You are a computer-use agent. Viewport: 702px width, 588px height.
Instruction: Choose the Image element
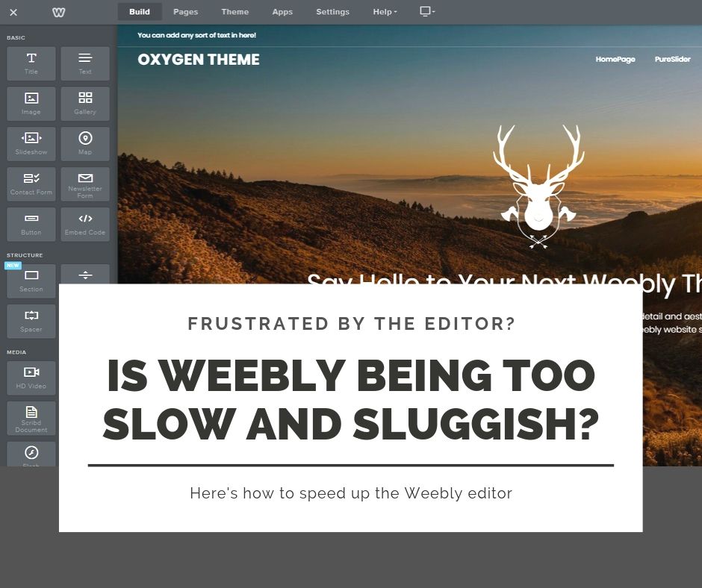pyautogui.click(x=31, y=104)
